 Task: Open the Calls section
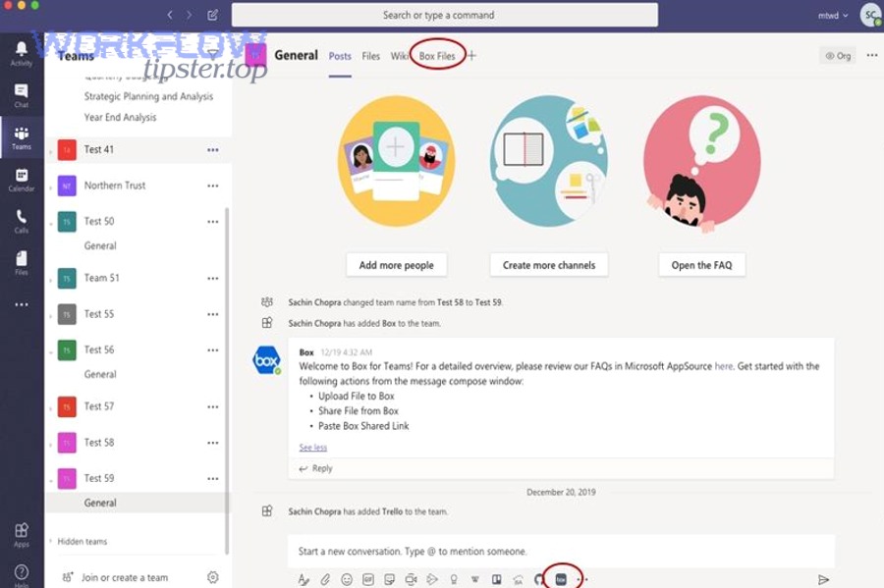(x=22, y=222)
